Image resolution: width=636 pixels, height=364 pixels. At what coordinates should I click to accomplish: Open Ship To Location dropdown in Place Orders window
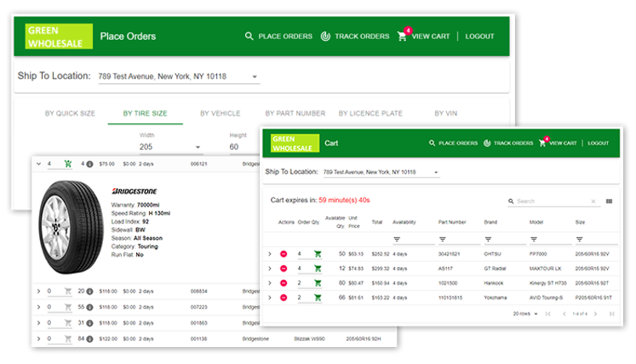click(x=179, y=77)
